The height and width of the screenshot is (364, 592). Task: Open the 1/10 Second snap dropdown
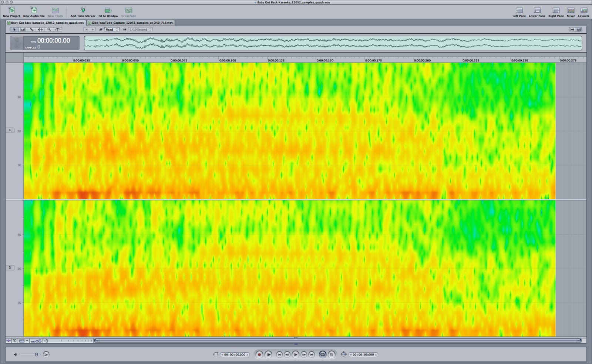click(140, 30)
